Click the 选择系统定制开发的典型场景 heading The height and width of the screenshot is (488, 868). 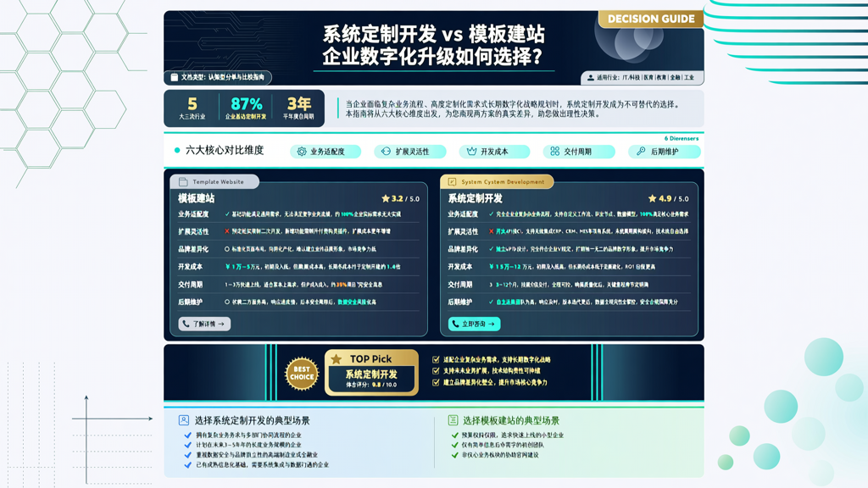coord(252,420)
